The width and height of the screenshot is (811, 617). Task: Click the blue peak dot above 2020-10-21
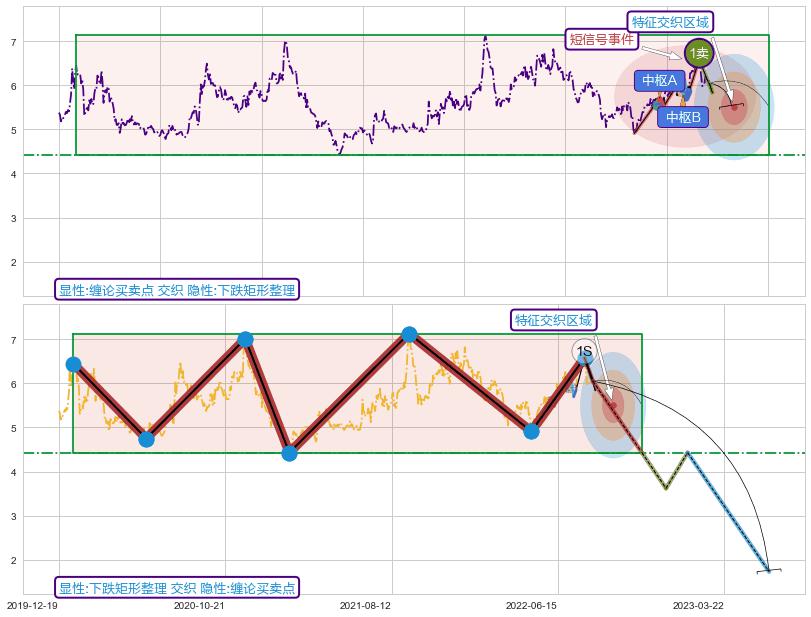click(245, 339)
